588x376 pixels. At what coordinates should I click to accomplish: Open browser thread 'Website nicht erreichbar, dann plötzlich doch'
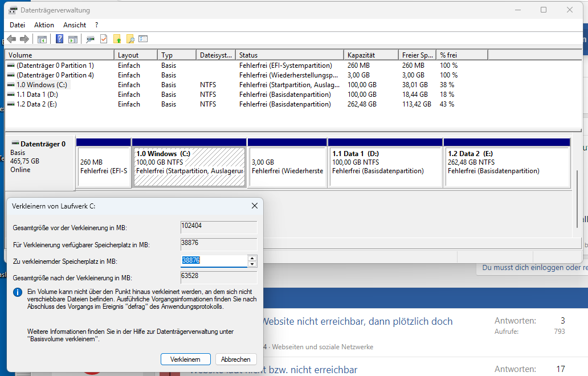(x=357, y=322)
